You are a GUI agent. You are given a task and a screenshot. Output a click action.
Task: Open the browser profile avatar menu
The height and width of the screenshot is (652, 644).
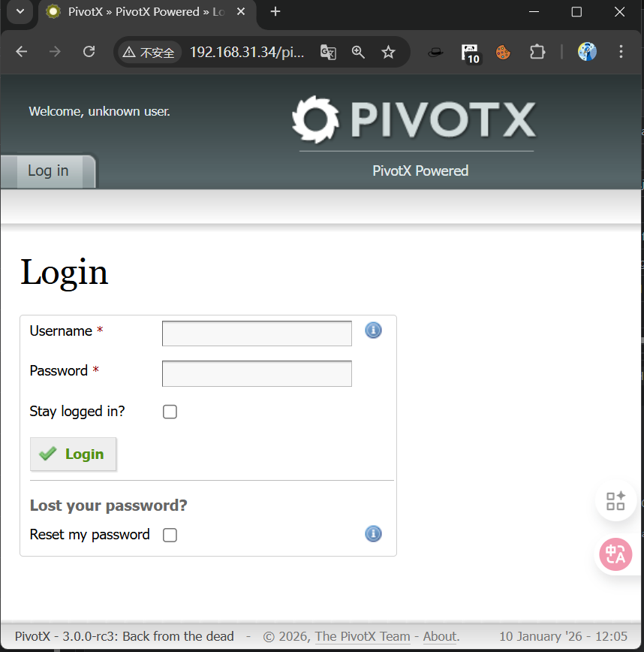click(587, 52)
